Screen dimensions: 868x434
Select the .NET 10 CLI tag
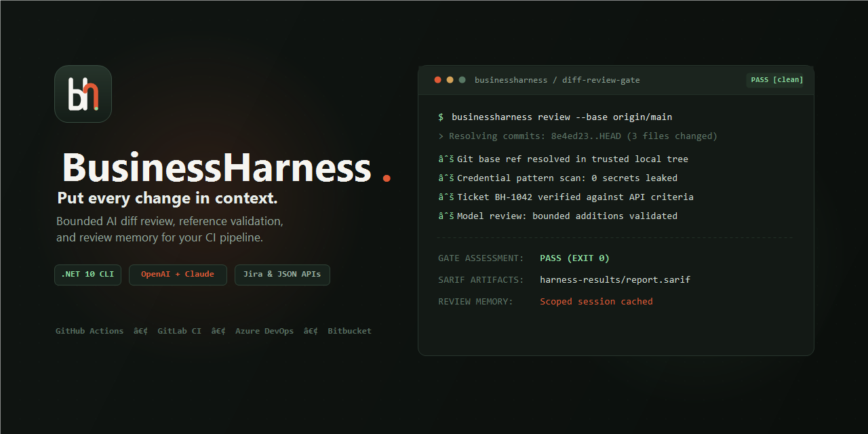pyautogui.click(x=87, y=275)
